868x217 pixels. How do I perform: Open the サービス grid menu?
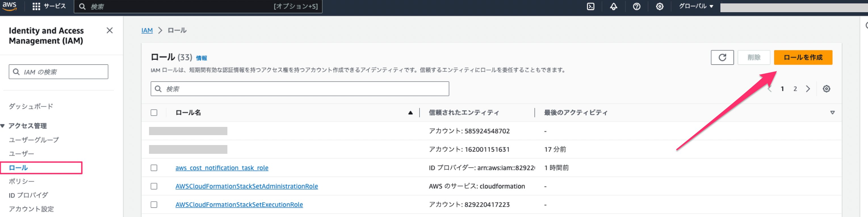49,7
